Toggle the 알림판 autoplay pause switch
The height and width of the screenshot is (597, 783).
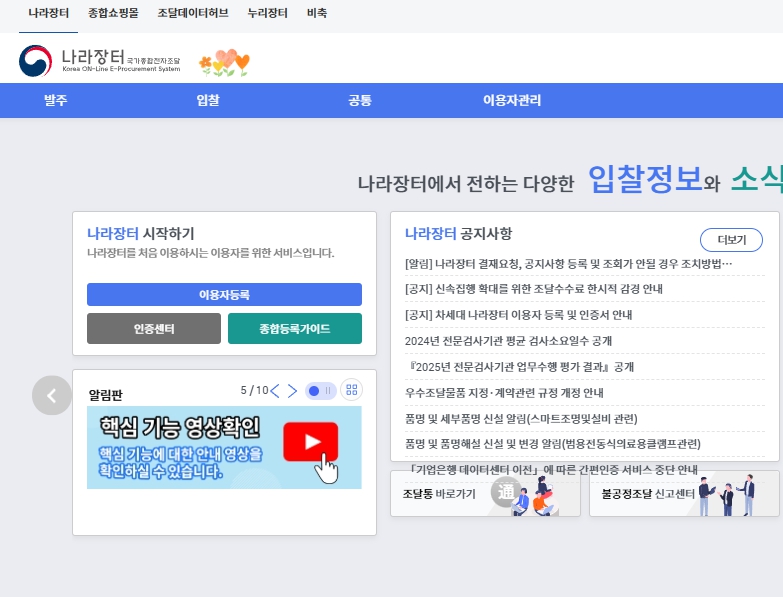tap(320, 391)
